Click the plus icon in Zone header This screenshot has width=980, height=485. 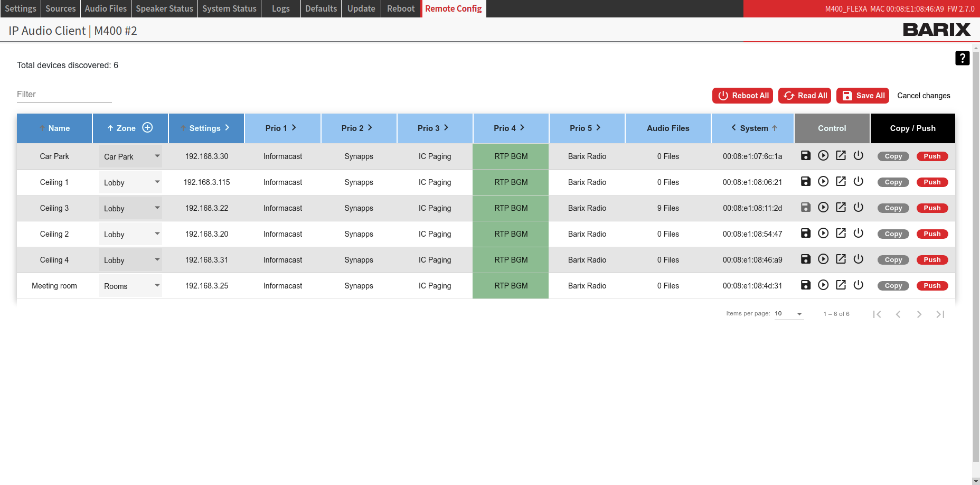tap(148, 127)
